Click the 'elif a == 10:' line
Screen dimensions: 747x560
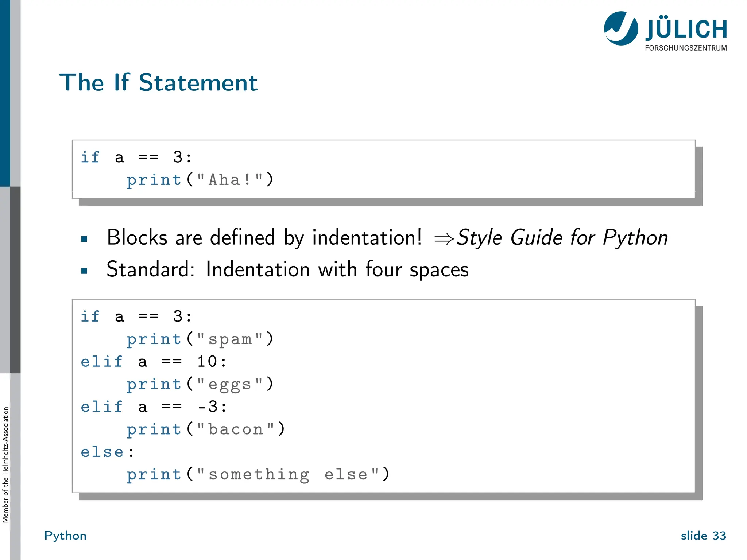point(154,362)
